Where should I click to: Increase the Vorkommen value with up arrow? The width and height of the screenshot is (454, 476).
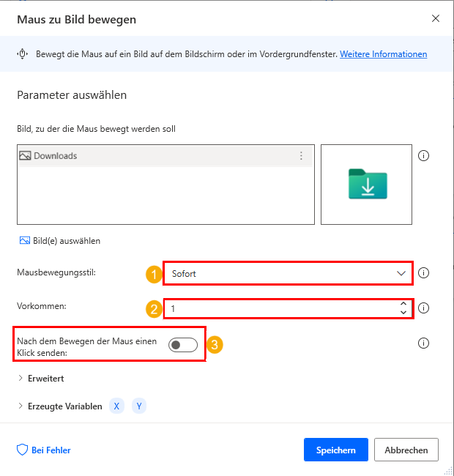(403, 304)
